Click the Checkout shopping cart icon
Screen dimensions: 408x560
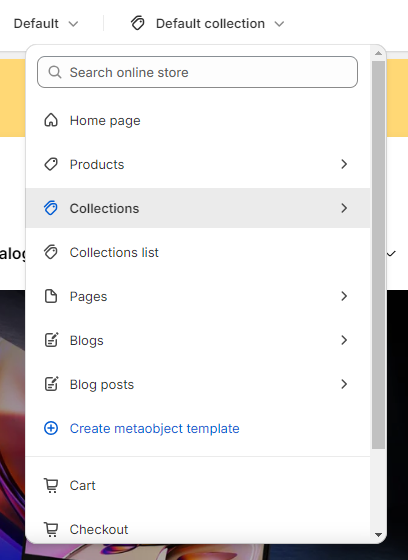51,529
